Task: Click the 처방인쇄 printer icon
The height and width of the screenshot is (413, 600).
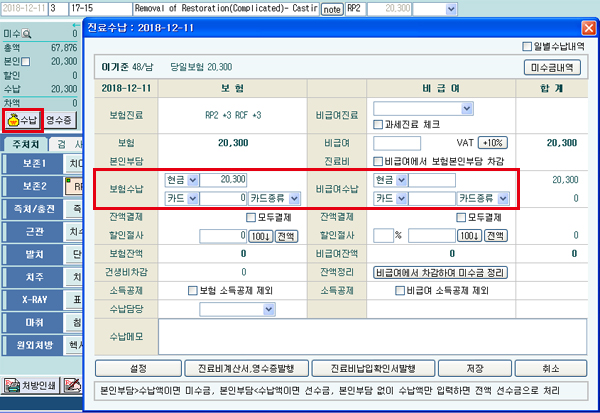Action: point(13,385)
